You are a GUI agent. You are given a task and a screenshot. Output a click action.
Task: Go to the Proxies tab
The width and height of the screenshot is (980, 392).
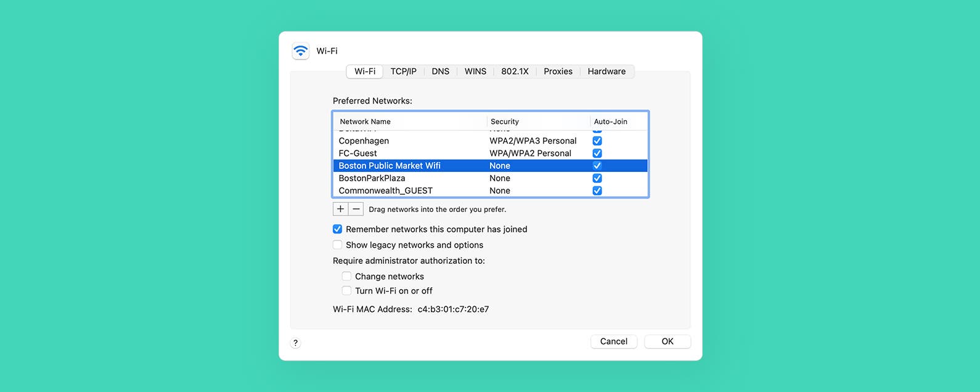[558, 71]
